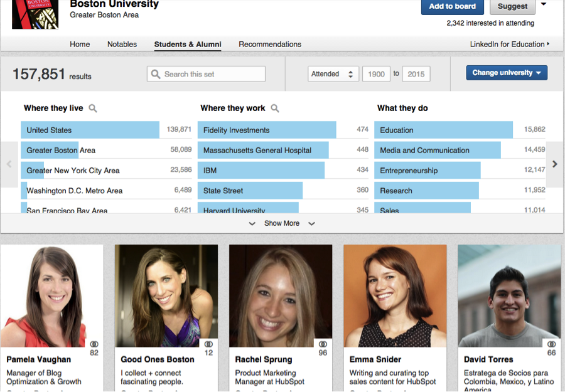The height and width of the screenshot is (392, 565).
Task: Click the 474 count for Fidelity Investments
Action: [x=362, y=129]
